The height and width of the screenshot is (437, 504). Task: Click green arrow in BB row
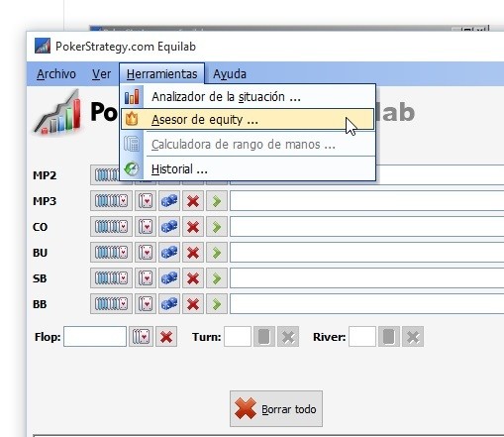coord(217,303)
